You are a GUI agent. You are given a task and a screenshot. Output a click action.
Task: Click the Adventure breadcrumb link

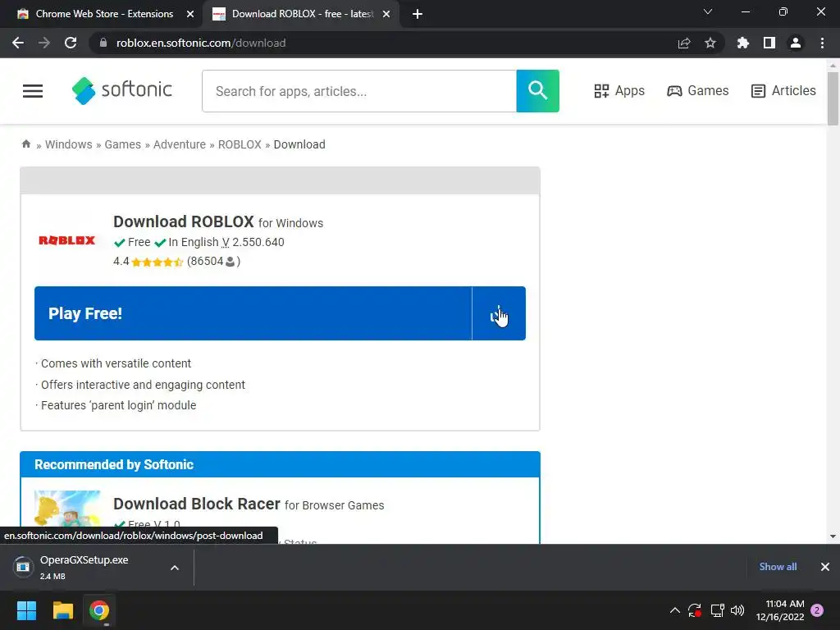point(180,144)
